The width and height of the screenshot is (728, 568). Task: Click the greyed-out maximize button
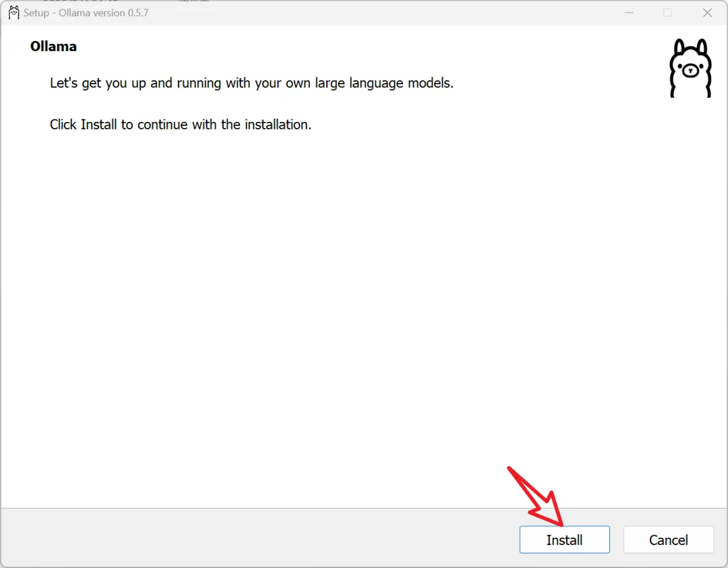coord(667,13)
